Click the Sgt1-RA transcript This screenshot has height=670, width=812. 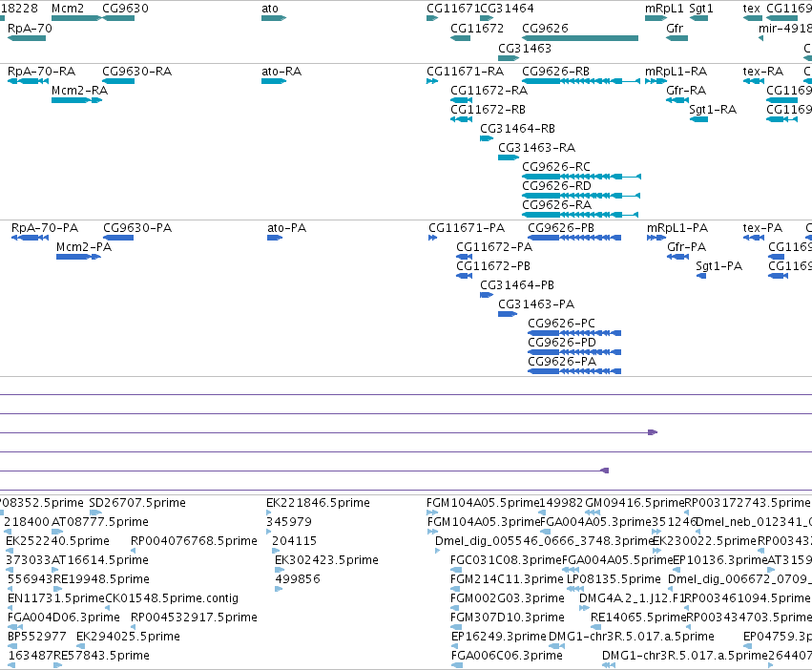click(x=698, y=119)
